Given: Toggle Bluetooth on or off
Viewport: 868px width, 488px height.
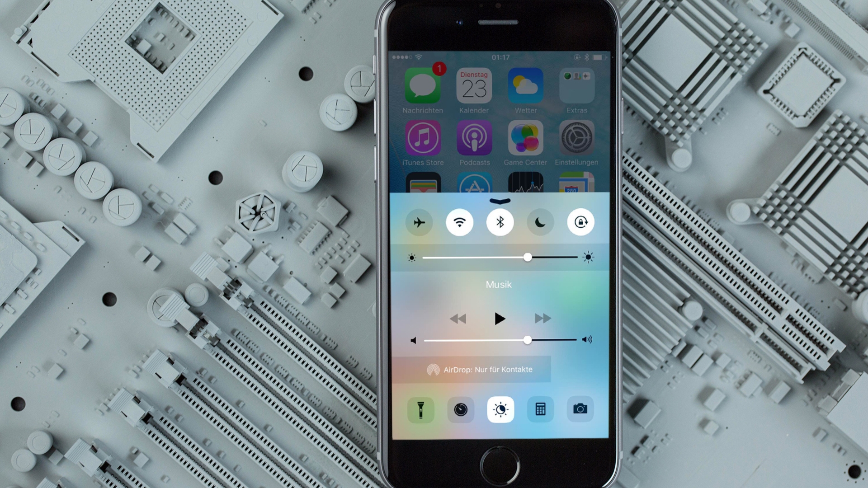Looking at the screenshot, I should click(500, 222).
